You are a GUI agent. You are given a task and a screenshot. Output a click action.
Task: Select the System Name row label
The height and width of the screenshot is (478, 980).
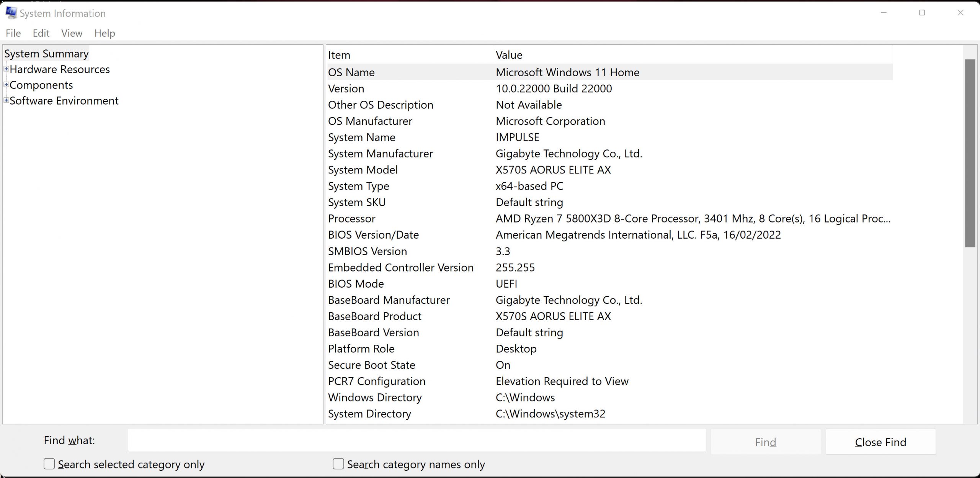point(361,137)
